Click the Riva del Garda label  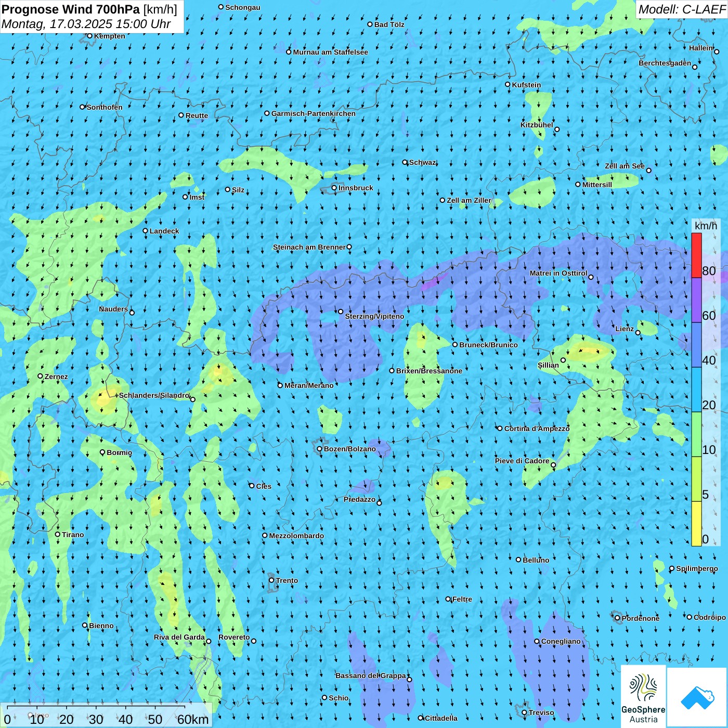pos(179,637)
